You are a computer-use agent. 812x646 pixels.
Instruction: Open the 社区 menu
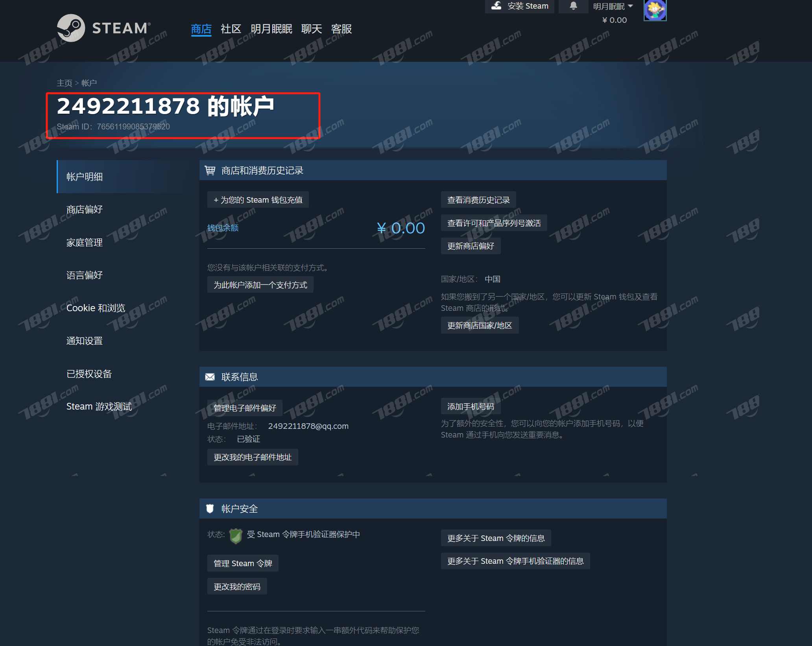[231, 29]
